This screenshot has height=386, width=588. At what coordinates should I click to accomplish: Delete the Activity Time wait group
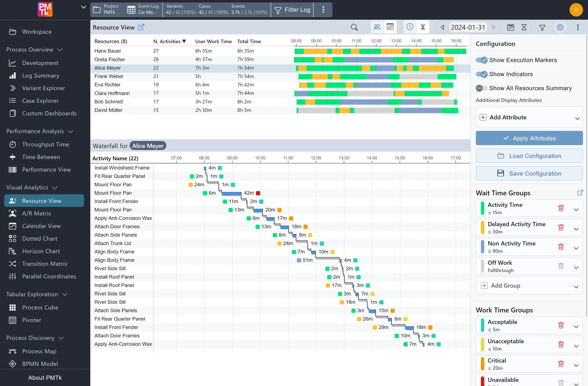(x=561, y=208)
